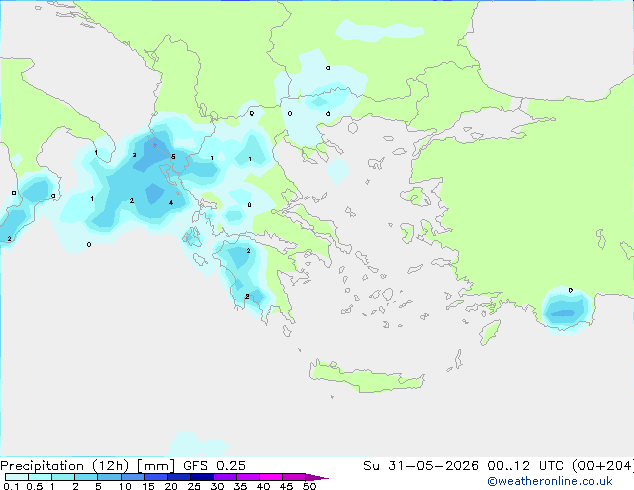Image resolution: width=634 pixels, height=490 pixels.
Task: Click the '(00+204)' forecast hour text
Action: click(603, 466)
